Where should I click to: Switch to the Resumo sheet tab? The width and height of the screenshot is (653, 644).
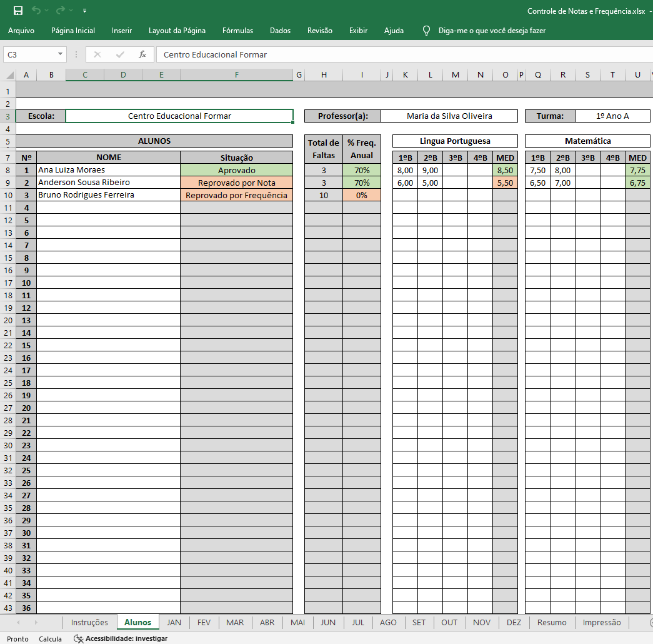pyautogui.click(x=552, y=622)
